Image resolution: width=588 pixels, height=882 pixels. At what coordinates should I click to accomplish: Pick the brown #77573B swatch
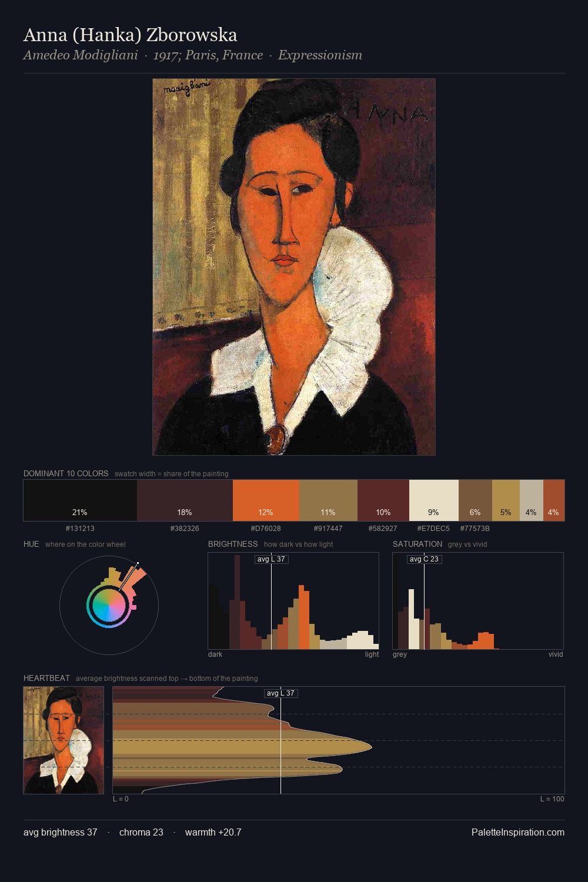(x=475, y=500)
